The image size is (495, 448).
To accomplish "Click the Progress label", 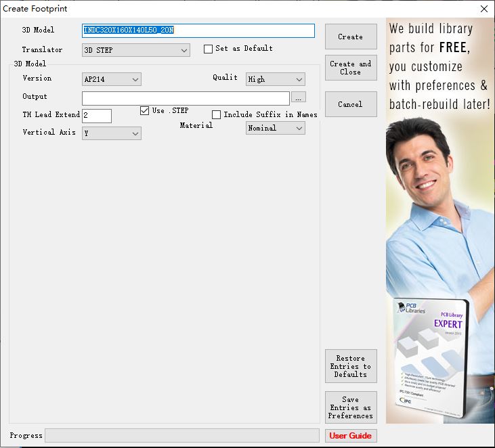I will pos(26,435).
